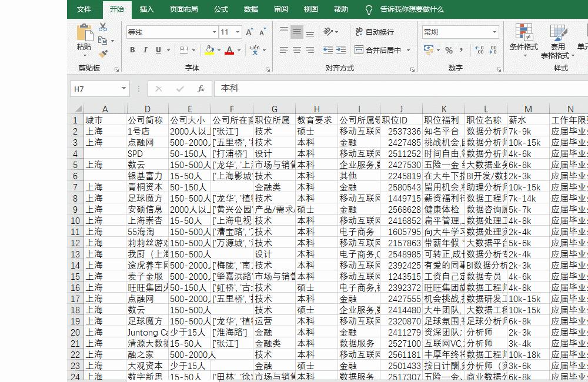The height and width of the screenshot is (382, 588).
Task: Select the column H header
Action: 316,109
